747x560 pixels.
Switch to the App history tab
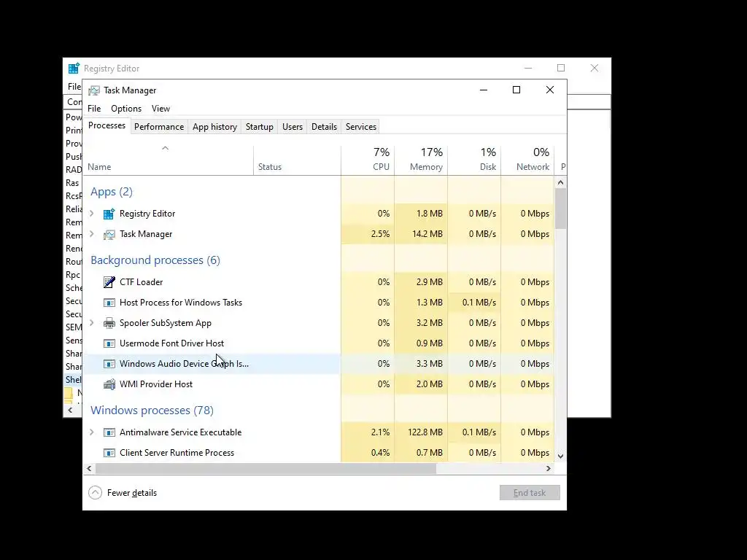click(x=214, y=127)
